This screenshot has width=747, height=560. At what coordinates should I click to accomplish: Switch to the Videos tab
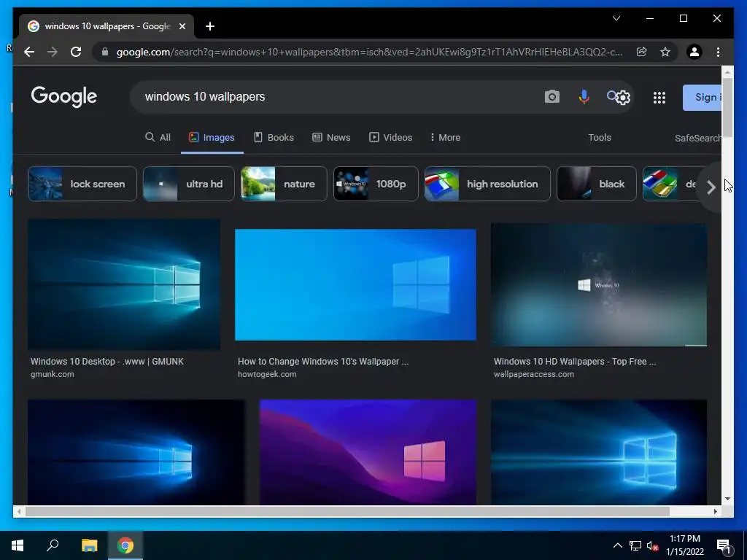click(x=391, y=138)
